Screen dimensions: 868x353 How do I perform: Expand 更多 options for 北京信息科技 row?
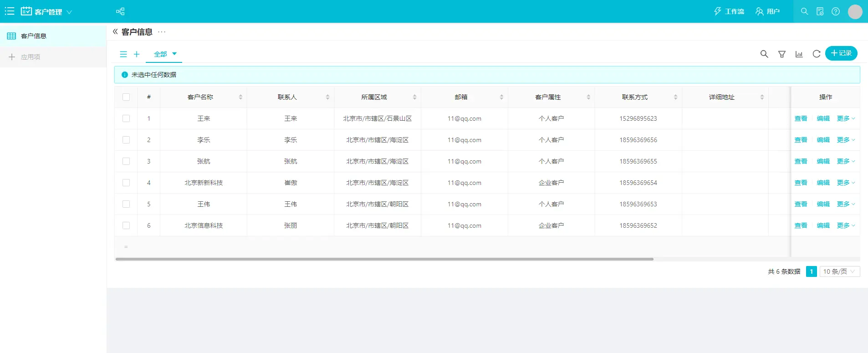(846, 225)
